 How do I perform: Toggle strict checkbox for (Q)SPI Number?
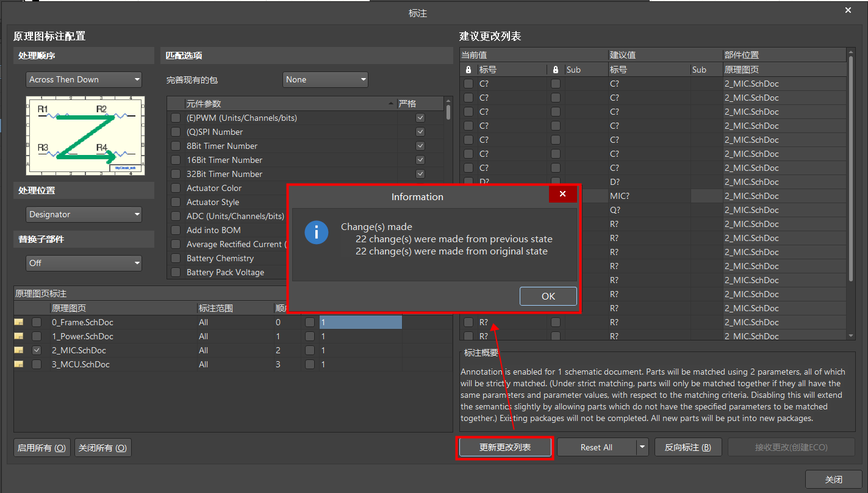click(x=420, y=132)
